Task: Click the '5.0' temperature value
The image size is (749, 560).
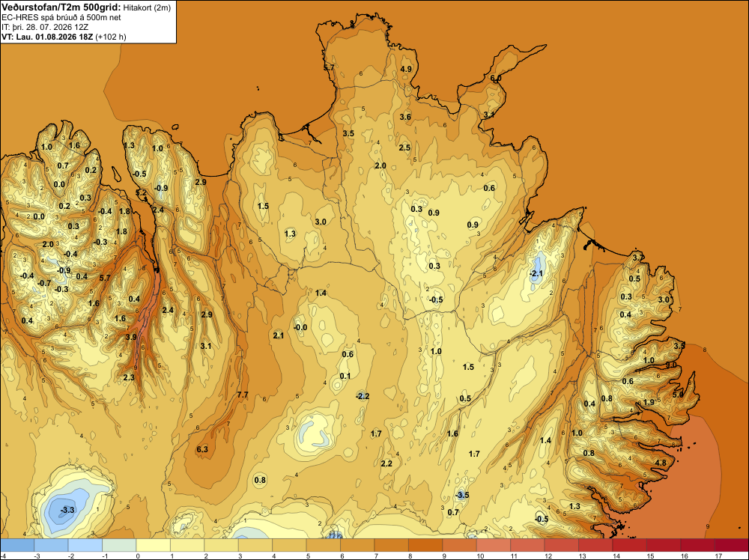Action: pyautogui.click(x=678, y=395)
